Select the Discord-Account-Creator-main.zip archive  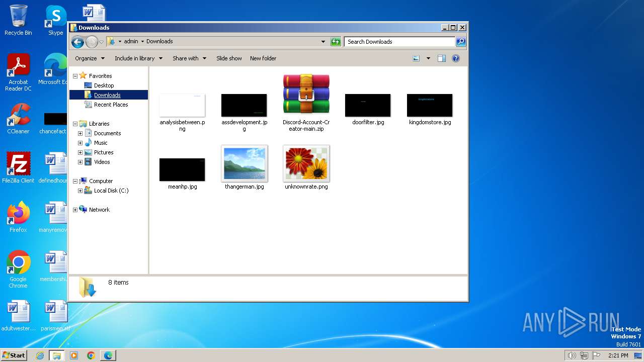306,103
